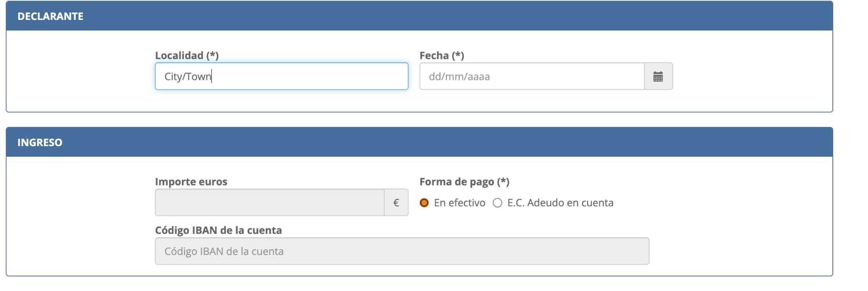Choose the E.C. Adeudo en cuenta radio

(497, 203)
